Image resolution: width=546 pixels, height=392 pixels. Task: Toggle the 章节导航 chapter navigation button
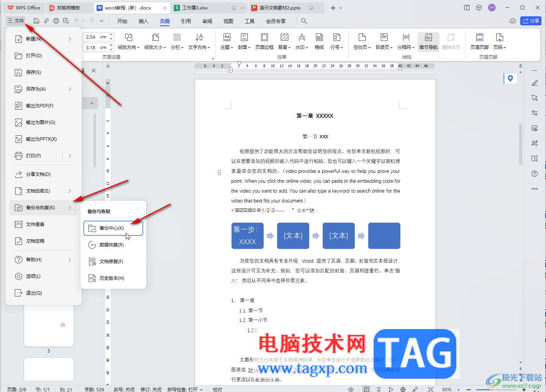[x=429, y=42]
